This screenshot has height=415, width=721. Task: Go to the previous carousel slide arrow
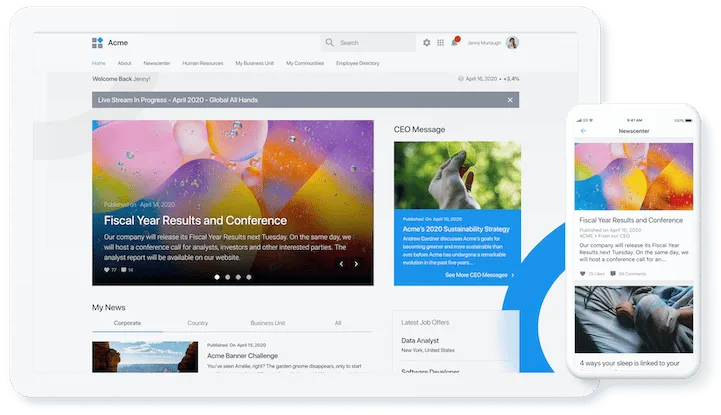341,264
